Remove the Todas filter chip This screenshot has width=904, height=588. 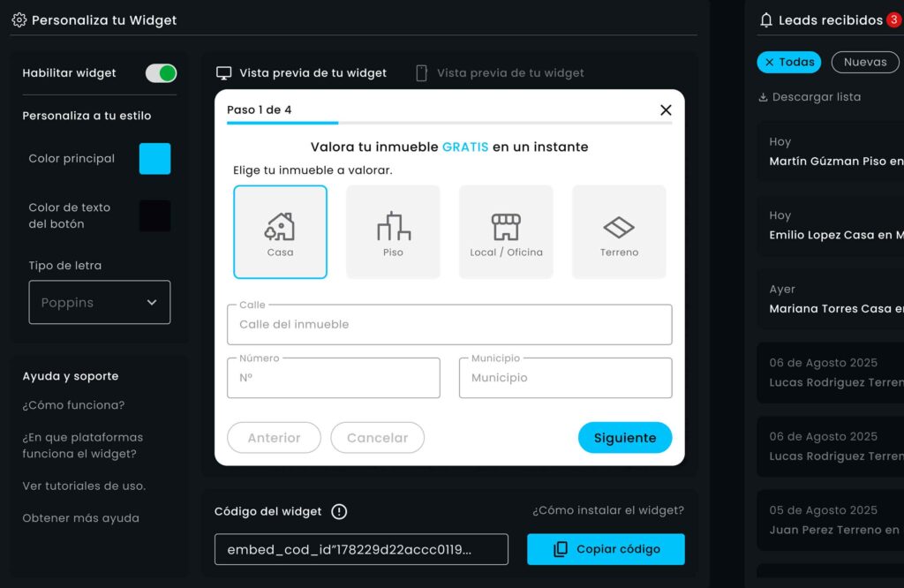tap(770, 62)
